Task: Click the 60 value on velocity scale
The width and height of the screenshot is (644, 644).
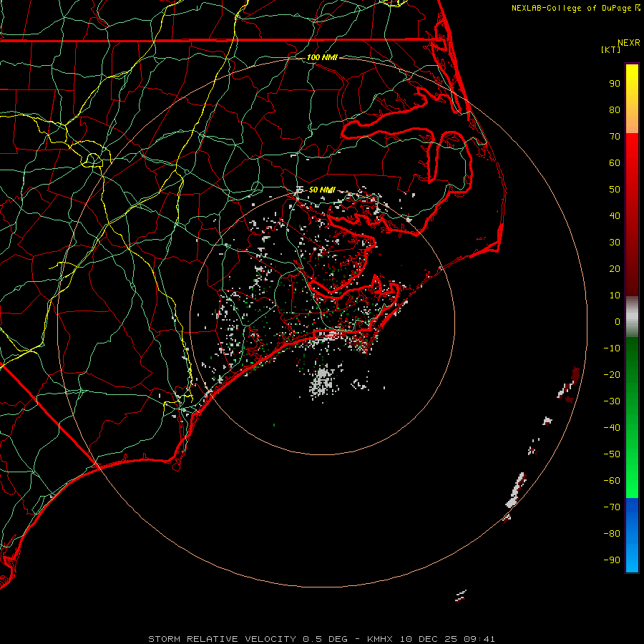Action: coord(615,162)
